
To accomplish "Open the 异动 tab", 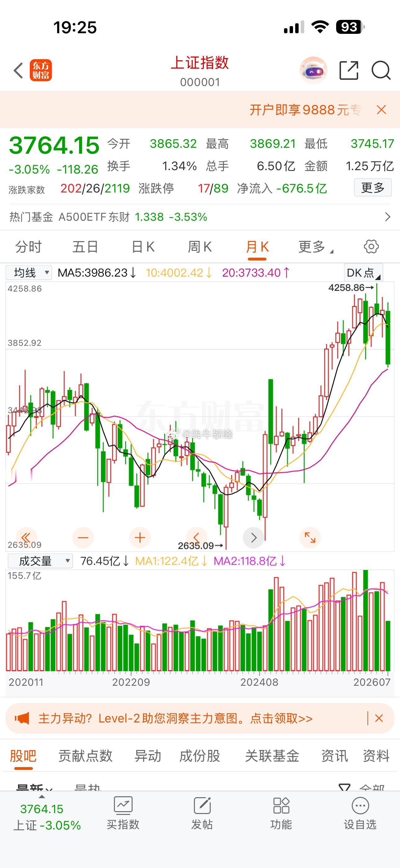I will pos(148,756).
